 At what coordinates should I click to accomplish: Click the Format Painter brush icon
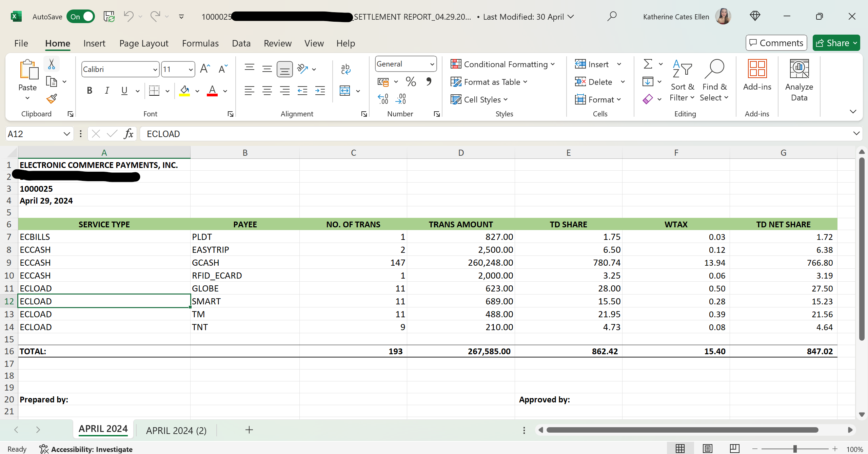click(52, 99)
